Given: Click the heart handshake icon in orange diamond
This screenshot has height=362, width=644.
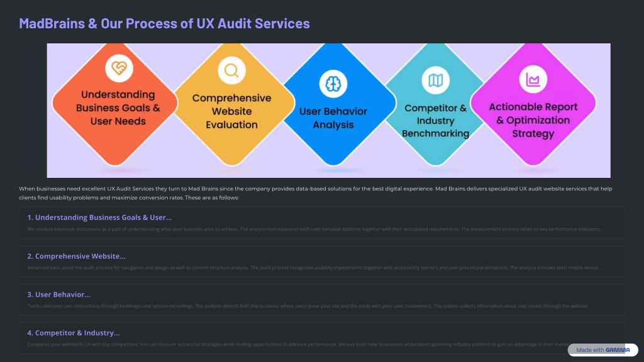Looking at the screenshot, I should [119, 68].
